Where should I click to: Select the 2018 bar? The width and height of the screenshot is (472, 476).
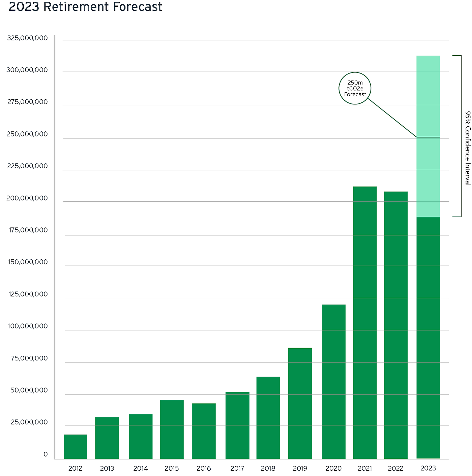pos(268,418)
